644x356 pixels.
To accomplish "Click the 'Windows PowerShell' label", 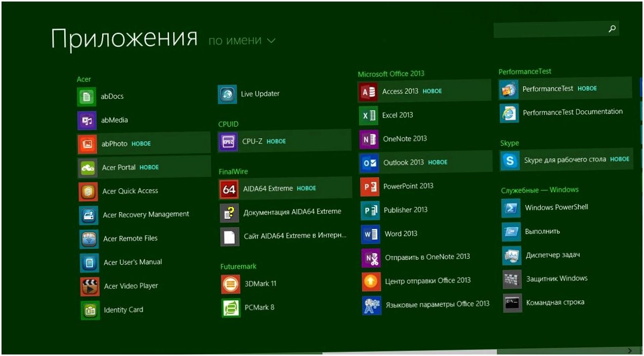I will coord(556,208).
